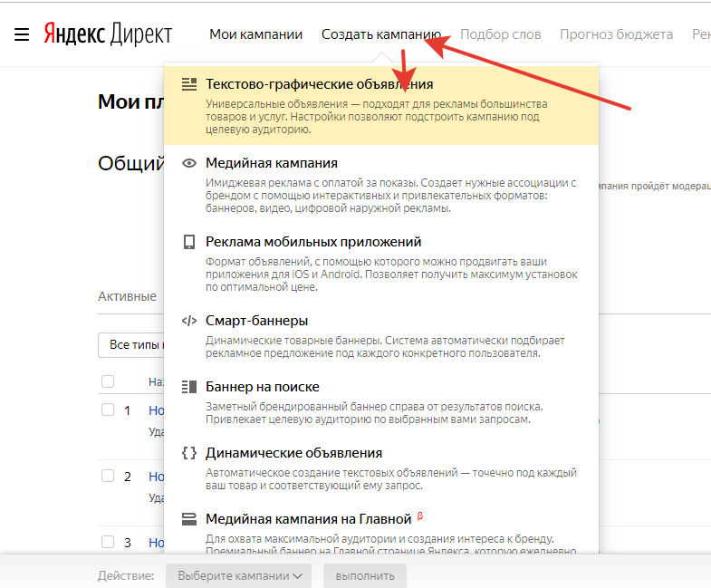Viewport: 711px width, 588px height.
Task: Click the code icon beside Смарт-баннеры
Action: point(189,321)
